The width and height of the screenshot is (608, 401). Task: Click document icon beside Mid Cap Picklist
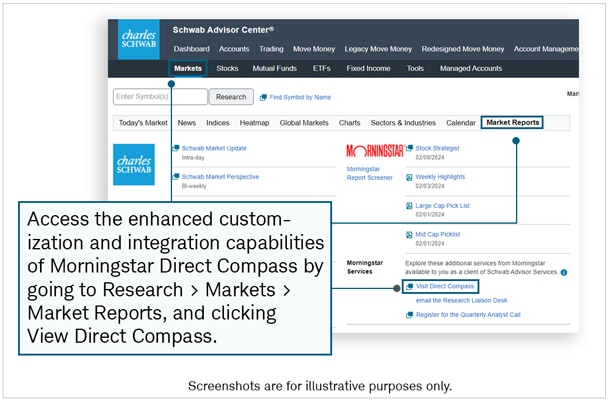[x=409, y=235]
